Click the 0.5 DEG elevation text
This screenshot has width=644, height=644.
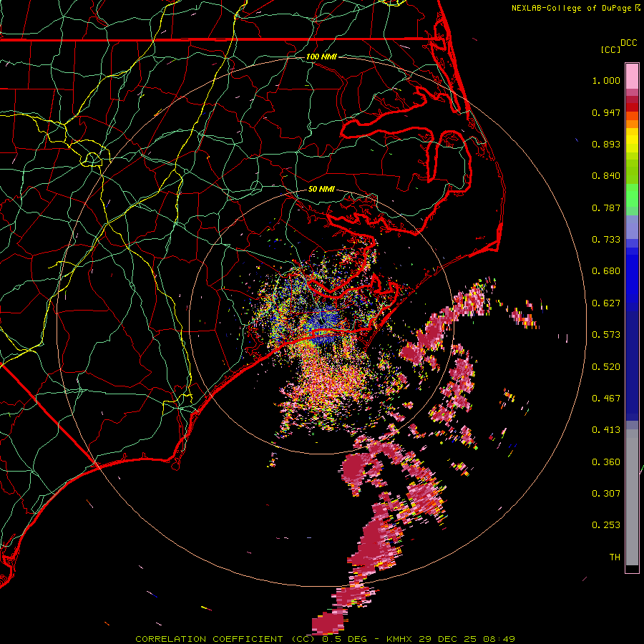[343, 639]
